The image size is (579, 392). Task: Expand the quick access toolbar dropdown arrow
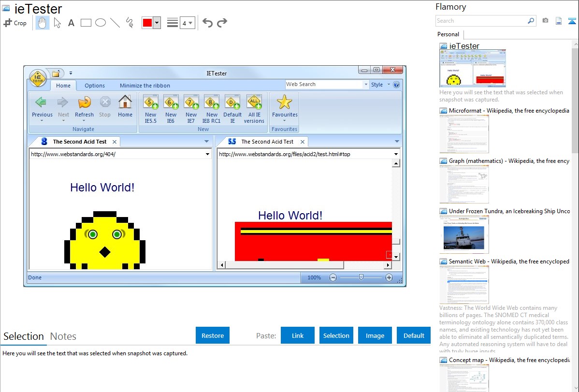71,73
